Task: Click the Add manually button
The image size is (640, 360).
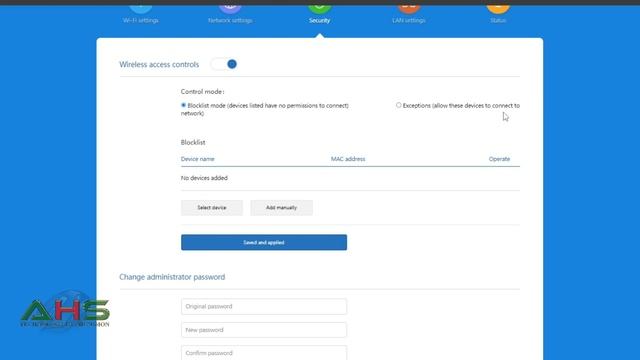Action: 282,208
